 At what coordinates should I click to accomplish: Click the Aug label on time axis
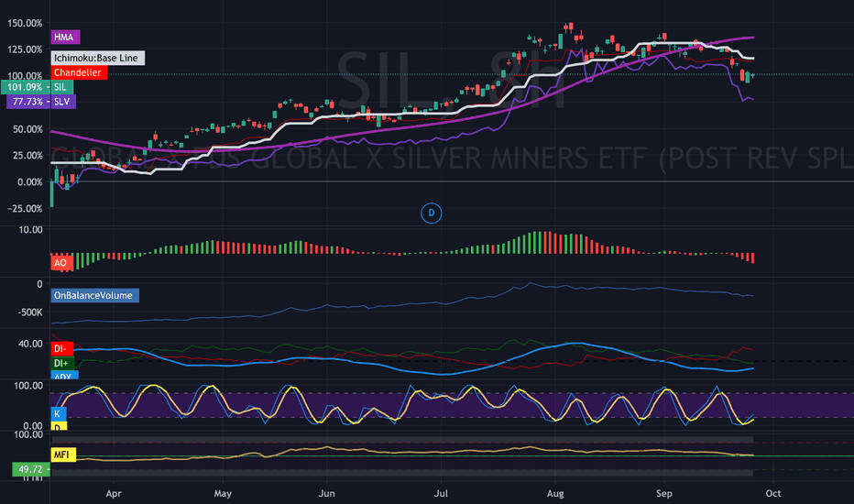tap(555, 494)
